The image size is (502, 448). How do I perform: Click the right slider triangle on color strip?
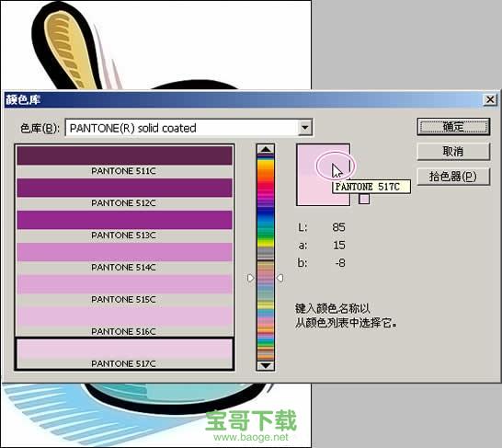tap(280, 278)
